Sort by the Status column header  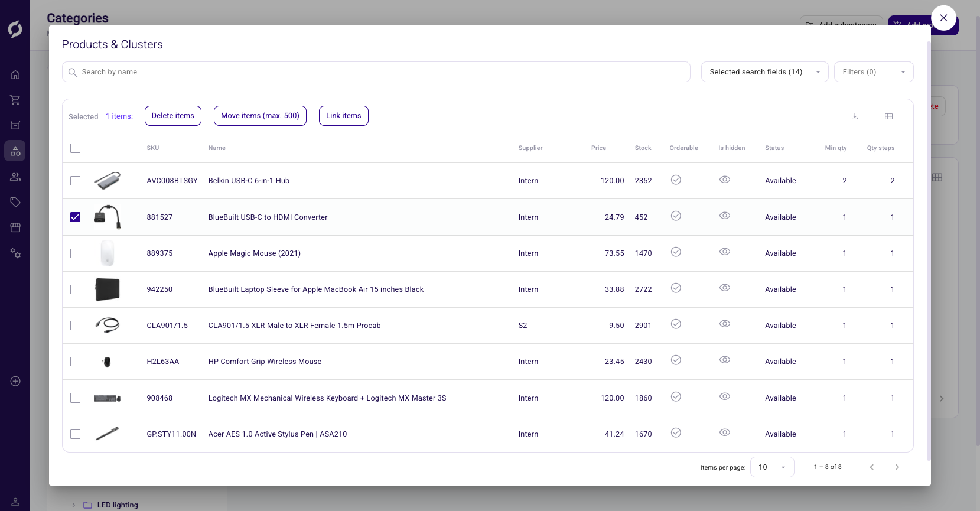[x=774, y=148]
